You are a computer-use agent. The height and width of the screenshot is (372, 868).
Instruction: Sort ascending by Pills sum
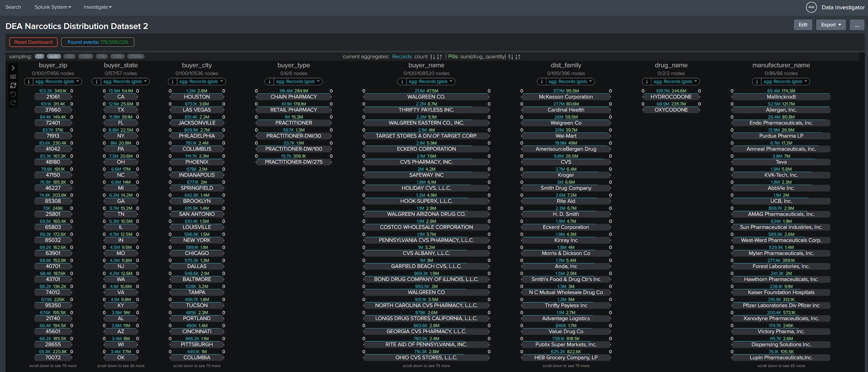(518, 56)
